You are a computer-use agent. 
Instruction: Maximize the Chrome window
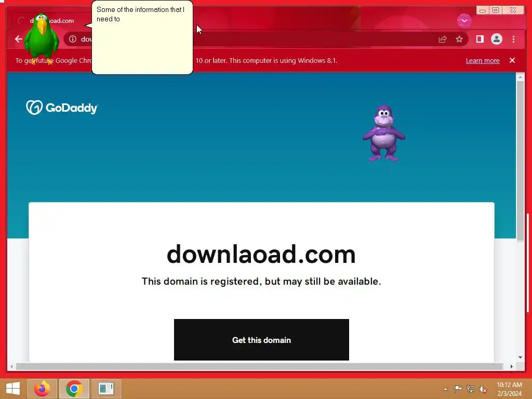[x=496, y=10]
